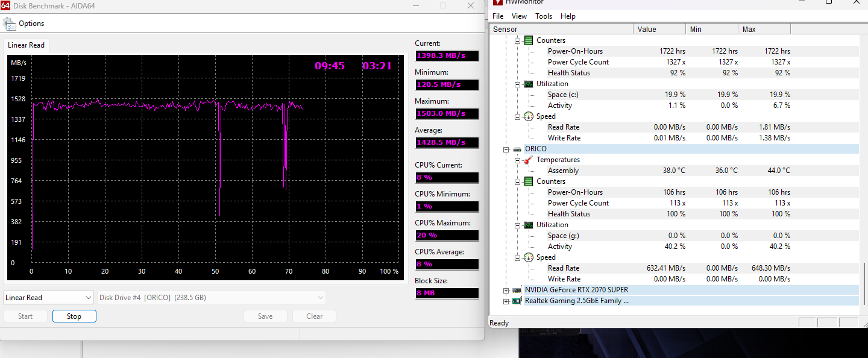868x358 pixels.
Task: Click the elapsed time 09:45 on graph
Action: (x=330, y=66)
